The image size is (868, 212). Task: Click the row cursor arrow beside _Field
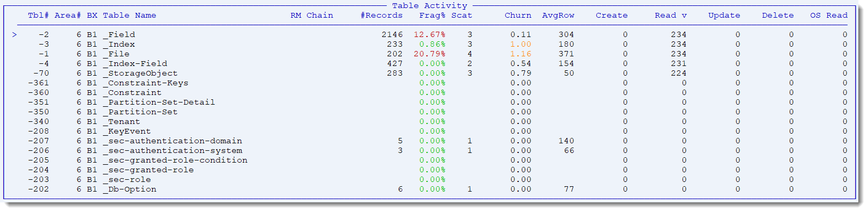(14, 35)
